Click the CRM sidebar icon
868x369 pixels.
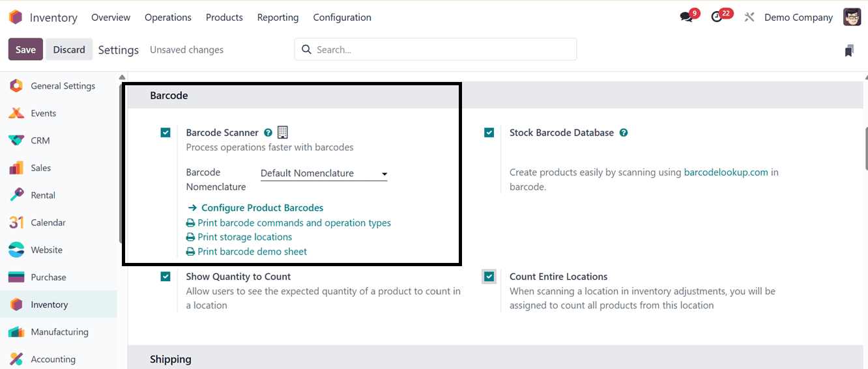tap(16, 141)
